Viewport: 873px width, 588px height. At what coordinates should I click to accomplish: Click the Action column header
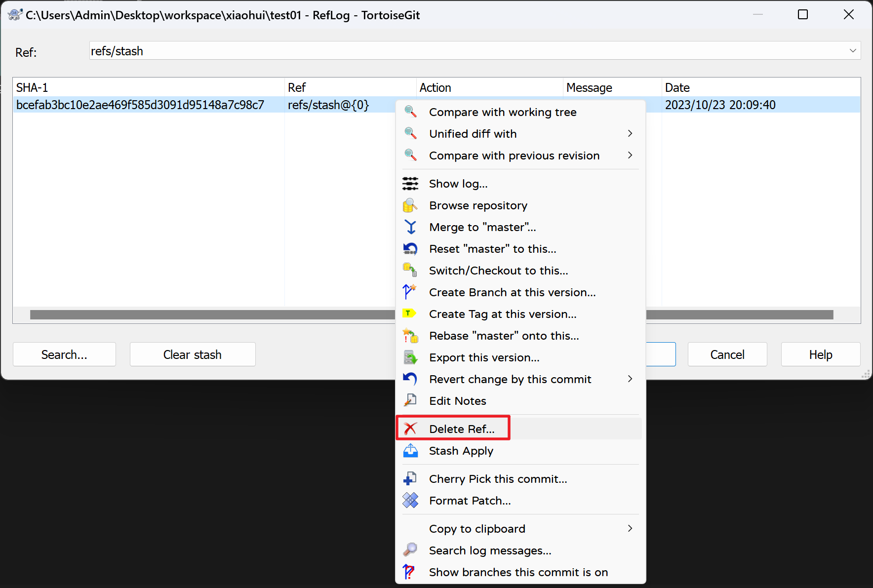(490, 87)
